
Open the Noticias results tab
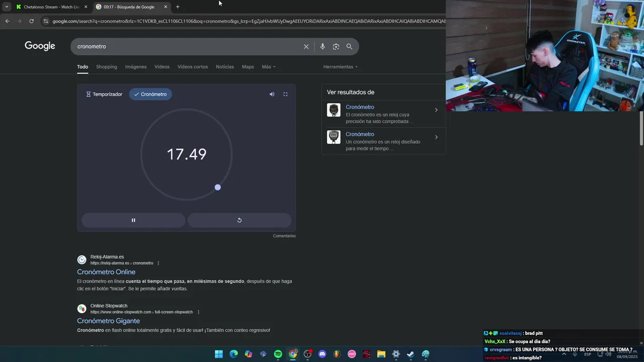click(x=225, y=67)
